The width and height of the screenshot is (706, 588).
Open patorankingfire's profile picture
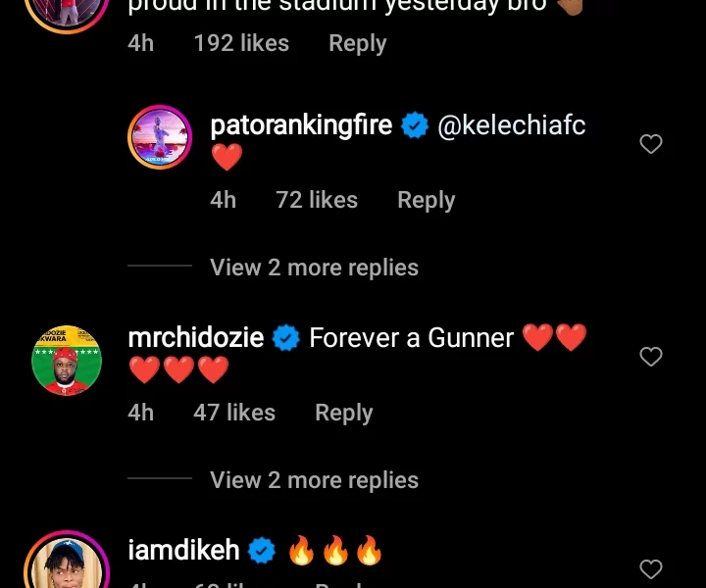click(160, 137)
